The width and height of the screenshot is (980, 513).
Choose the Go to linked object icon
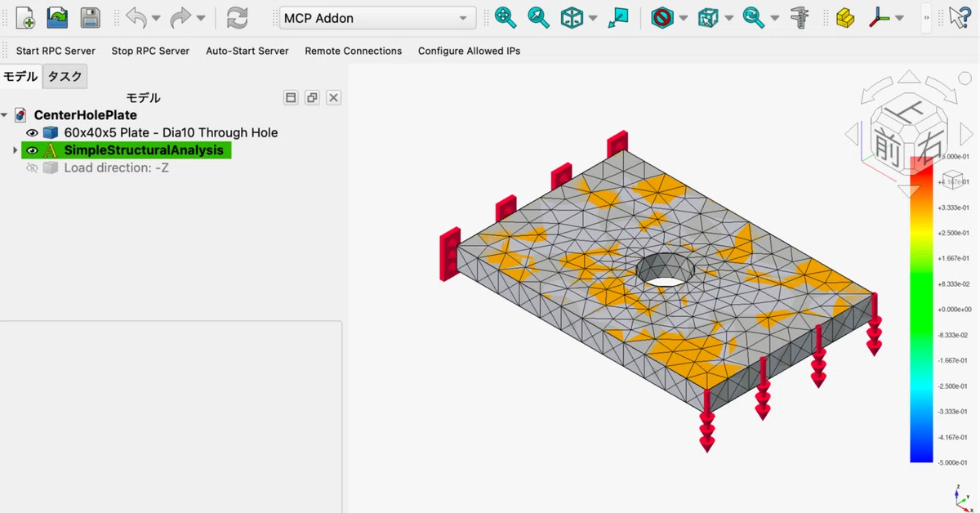coord(618,17)
